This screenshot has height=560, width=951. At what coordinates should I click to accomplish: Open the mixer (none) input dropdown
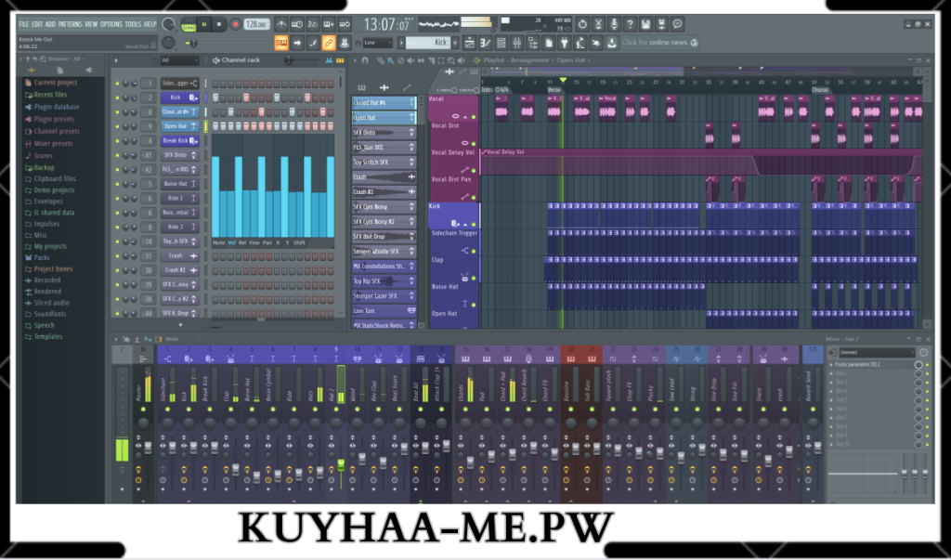click(x=877, y=353)
